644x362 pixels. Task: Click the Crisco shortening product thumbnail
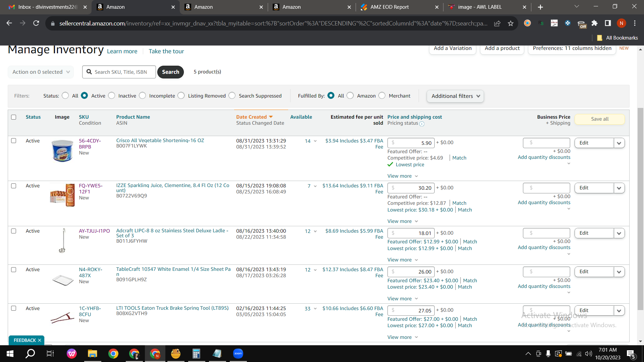pos(62,151)
